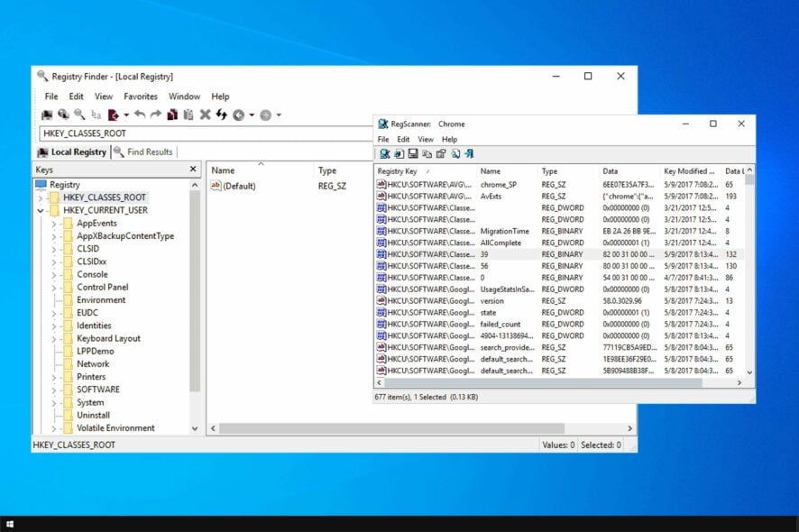Expand the AppEvents key
The height and width of the screenshot is (532, 799).
[54, 224]
